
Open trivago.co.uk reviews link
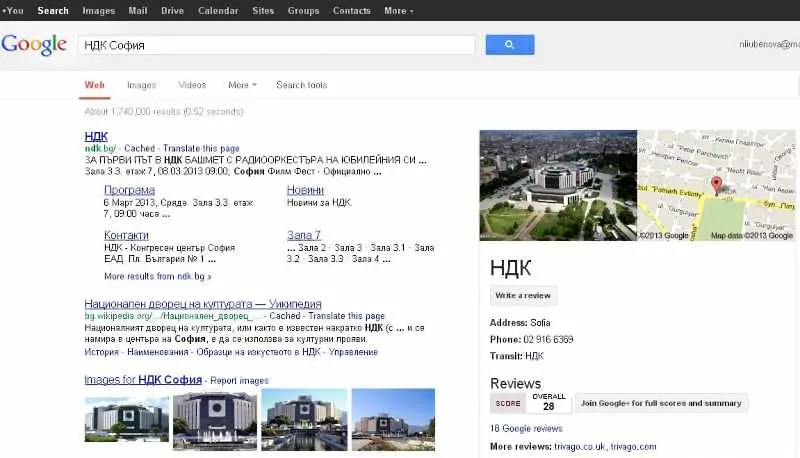click(x=580, y=446)
